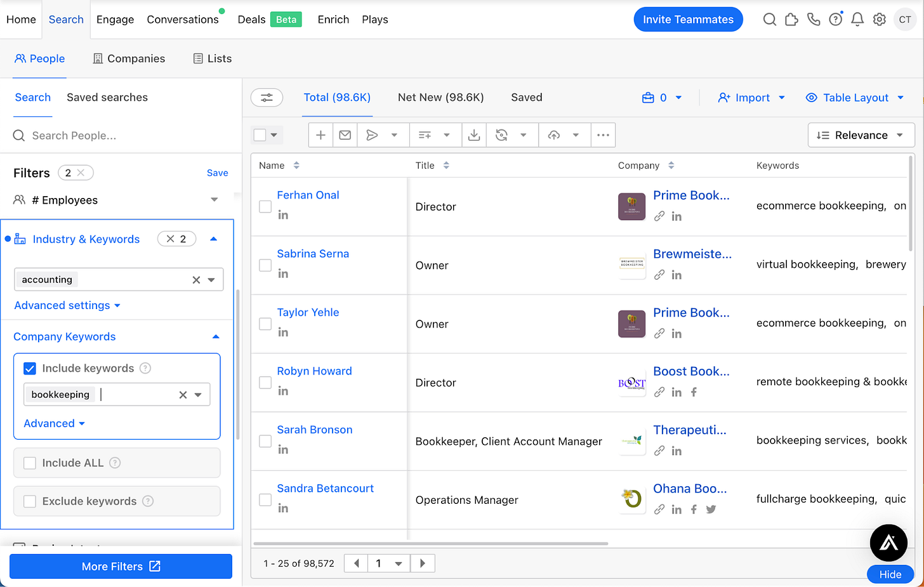Viewport: 924px width, 587px height.
Task: Open the Table Layout dropdown
Action: [x=855, y=98]
